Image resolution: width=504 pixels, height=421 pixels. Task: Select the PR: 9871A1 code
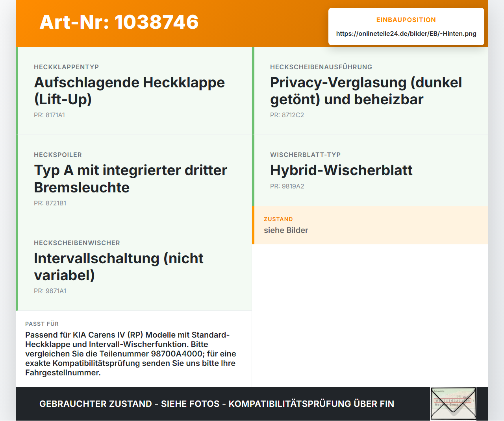pyautogui.click(x=50, y=291)
